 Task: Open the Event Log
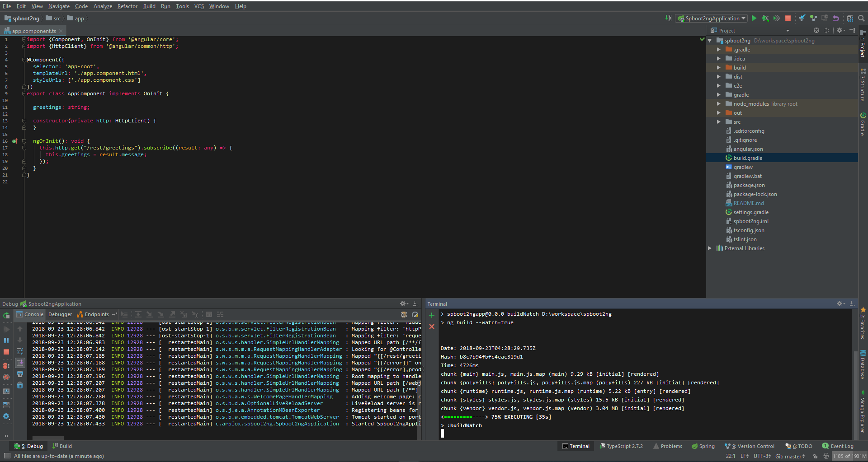838,446
